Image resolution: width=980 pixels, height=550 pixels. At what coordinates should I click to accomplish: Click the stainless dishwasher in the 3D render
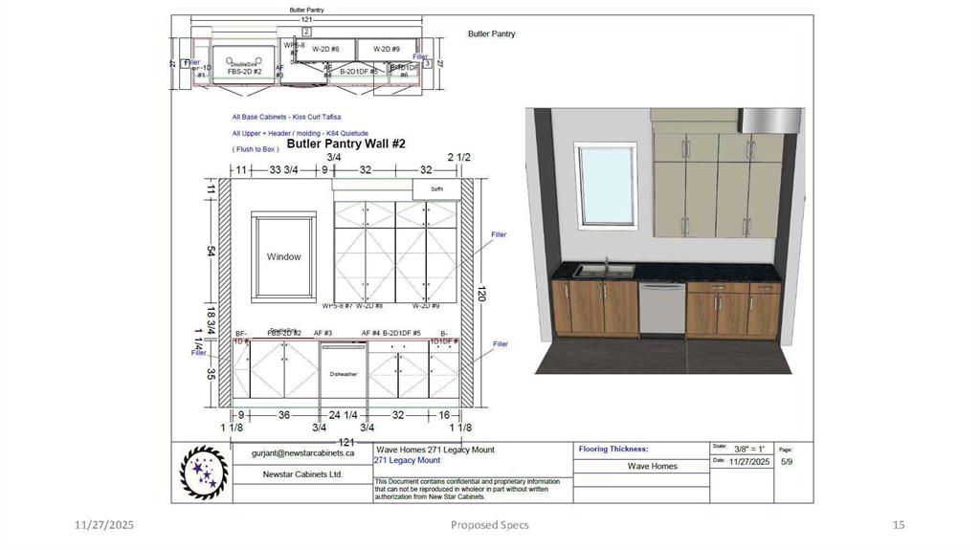click(x=662, y=310)
